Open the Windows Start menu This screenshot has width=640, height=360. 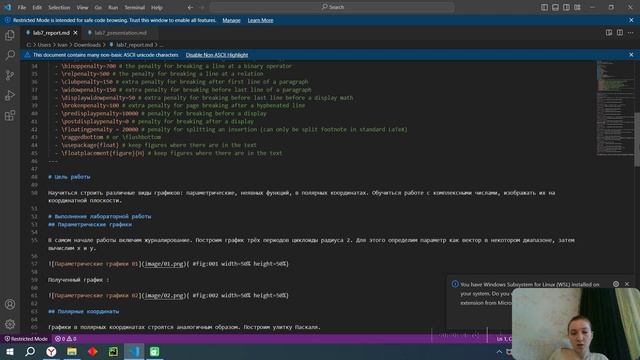[10, 351]
